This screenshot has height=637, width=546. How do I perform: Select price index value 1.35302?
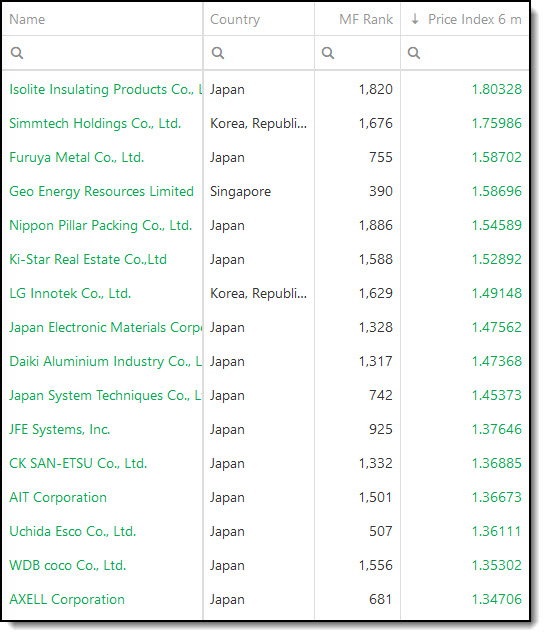497,566
